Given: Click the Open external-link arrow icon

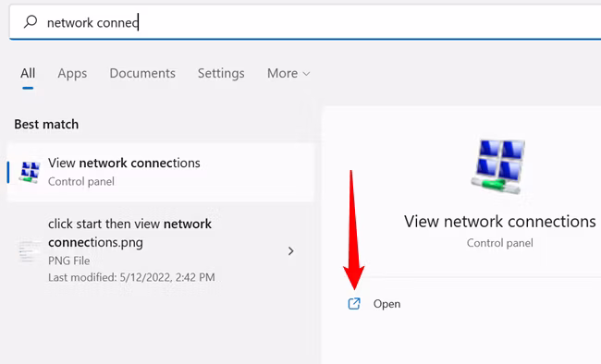Looking at the screenshot, I should pos(354,304).
